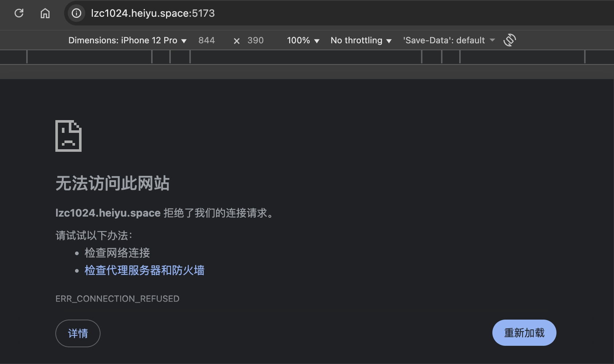614x364 pixels.
Task: Click the sad page error icon
Action: 68,136
